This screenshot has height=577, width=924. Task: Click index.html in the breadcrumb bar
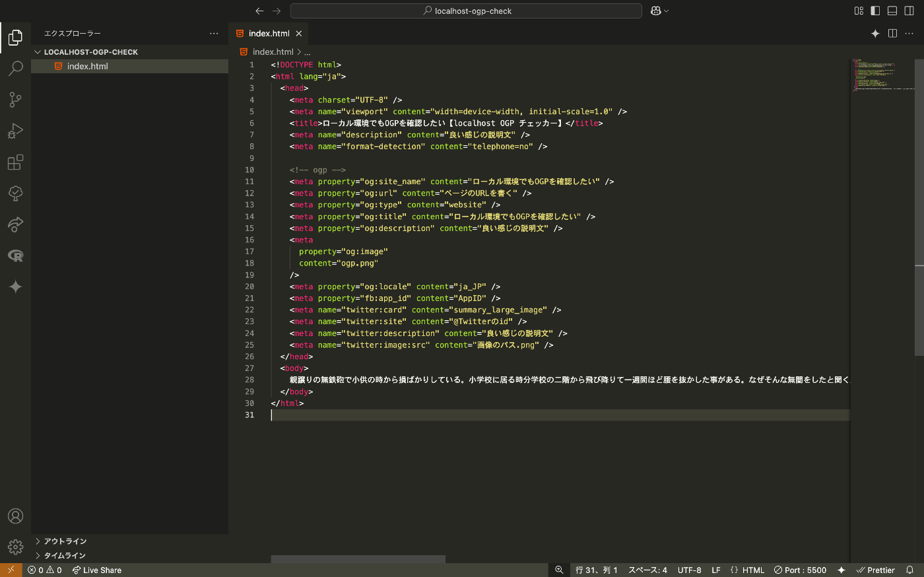pyautogui.click(x=273, y=52)
